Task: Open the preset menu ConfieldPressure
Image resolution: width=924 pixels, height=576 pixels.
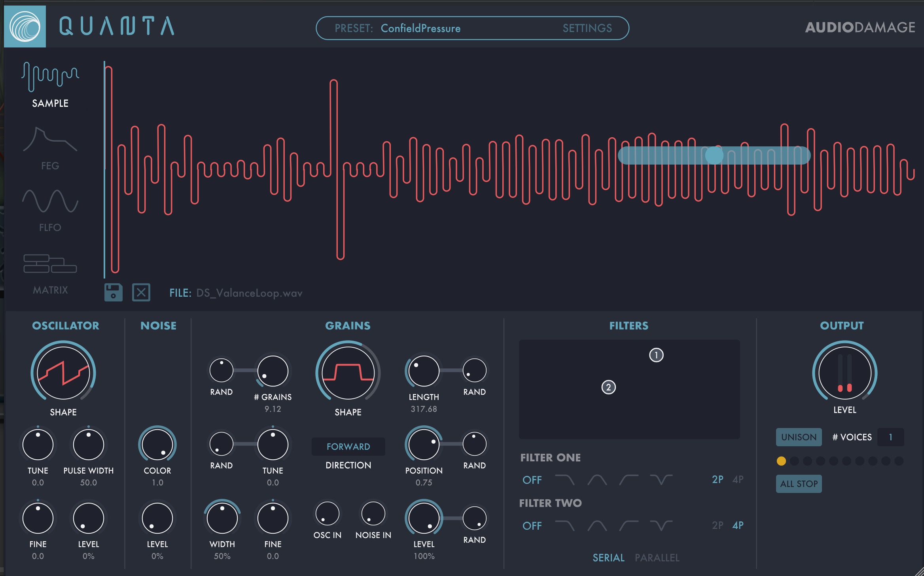Action: (420, 28)
